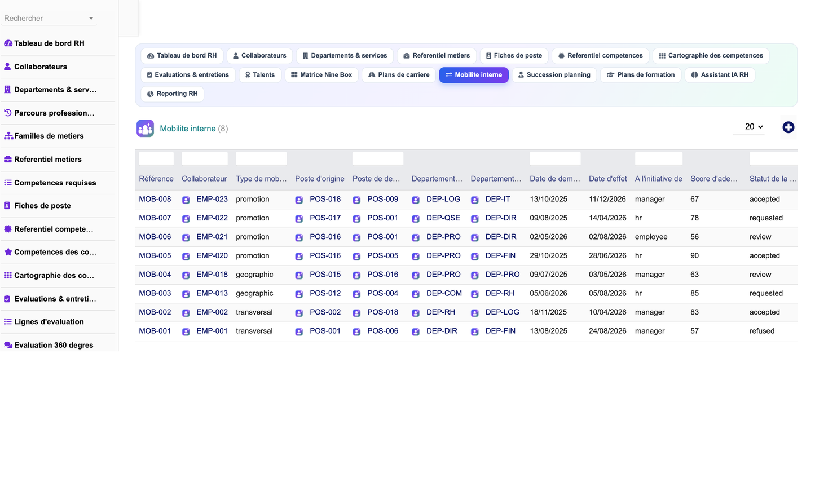This screenshot has width=815, height=504.
Task: Open employee link EMP-022
Action: 212,218
